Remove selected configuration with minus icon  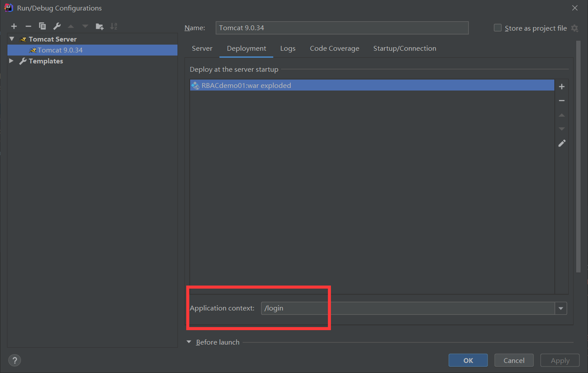[28, 26]
